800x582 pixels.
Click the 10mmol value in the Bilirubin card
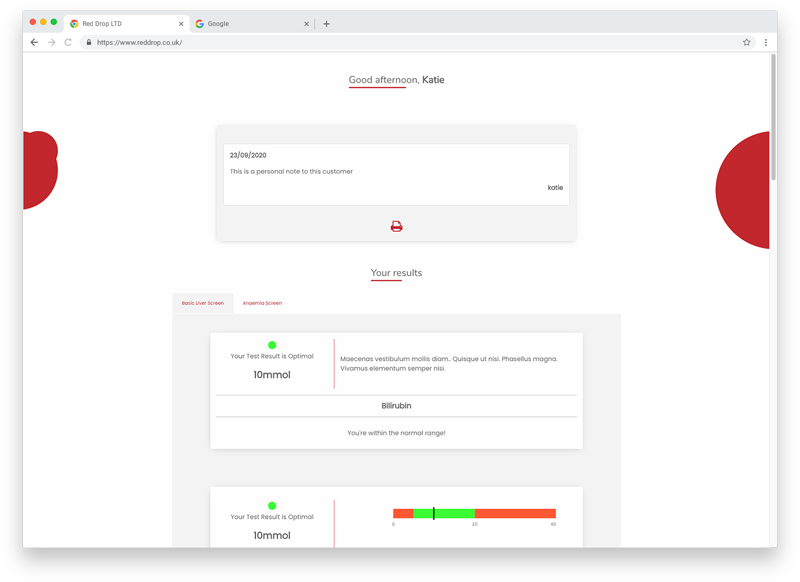(272, 375)
